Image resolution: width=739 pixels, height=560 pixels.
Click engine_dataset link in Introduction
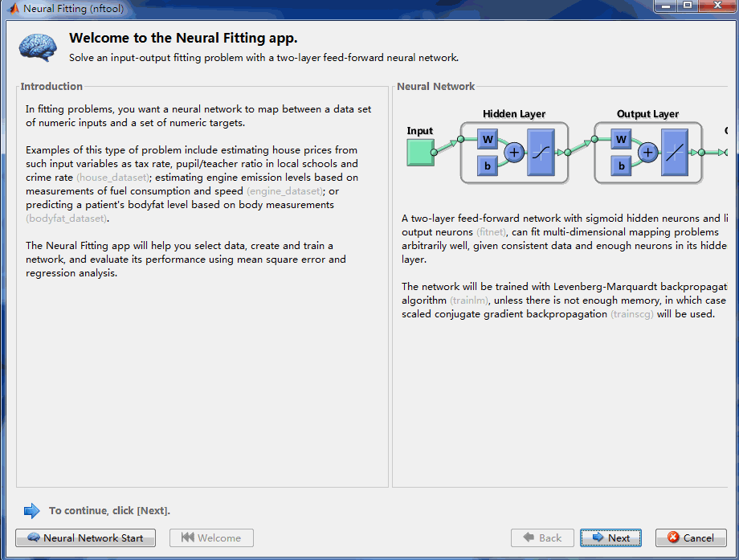click(284, 191)
